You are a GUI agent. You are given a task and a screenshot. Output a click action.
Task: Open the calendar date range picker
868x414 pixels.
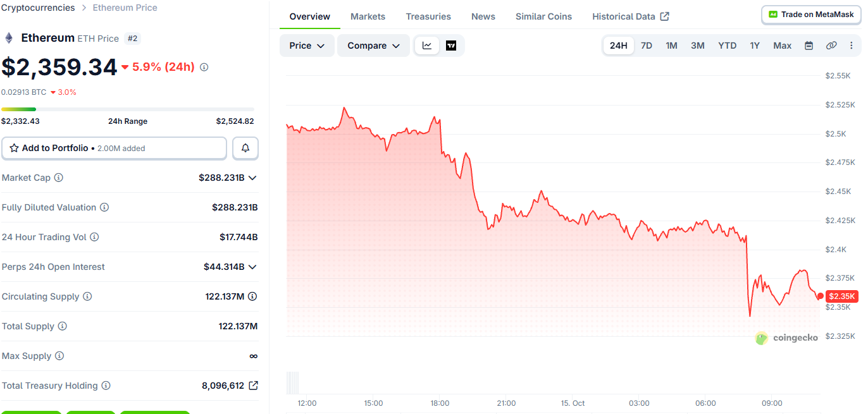809,46
